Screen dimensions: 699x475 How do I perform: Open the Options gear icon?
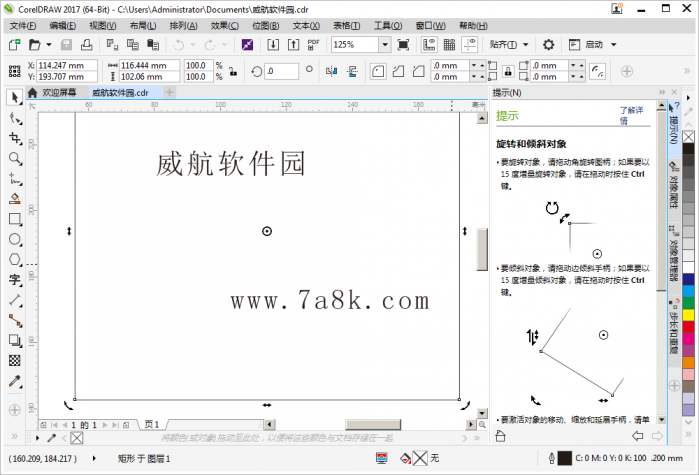click(x=548, y=45)
